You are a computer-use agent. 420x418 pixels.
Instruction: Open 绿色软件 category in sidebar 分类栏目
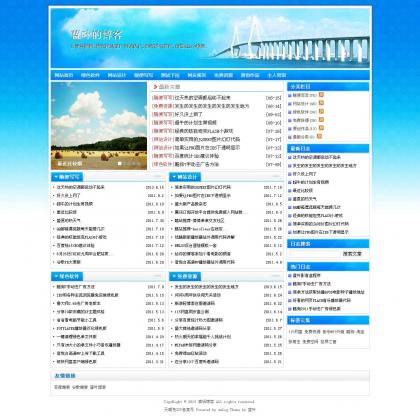pos(300,112)
